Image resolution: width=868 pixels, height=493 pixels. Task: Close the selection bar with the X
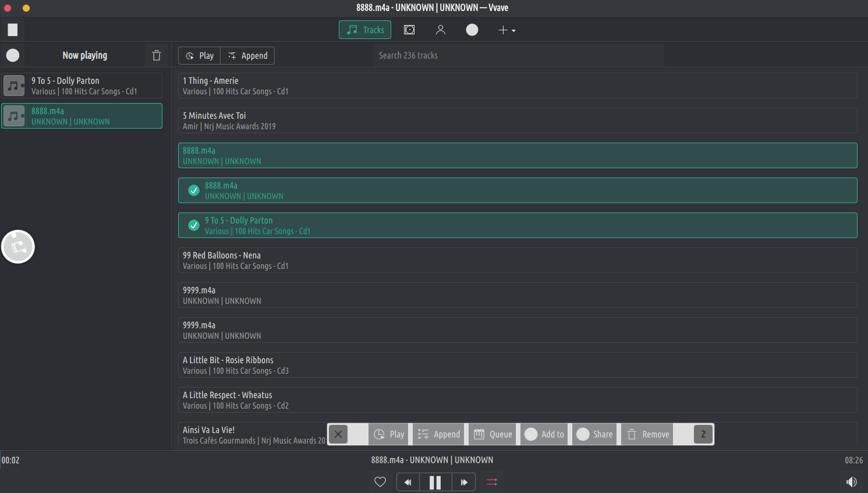pos(338,434)
